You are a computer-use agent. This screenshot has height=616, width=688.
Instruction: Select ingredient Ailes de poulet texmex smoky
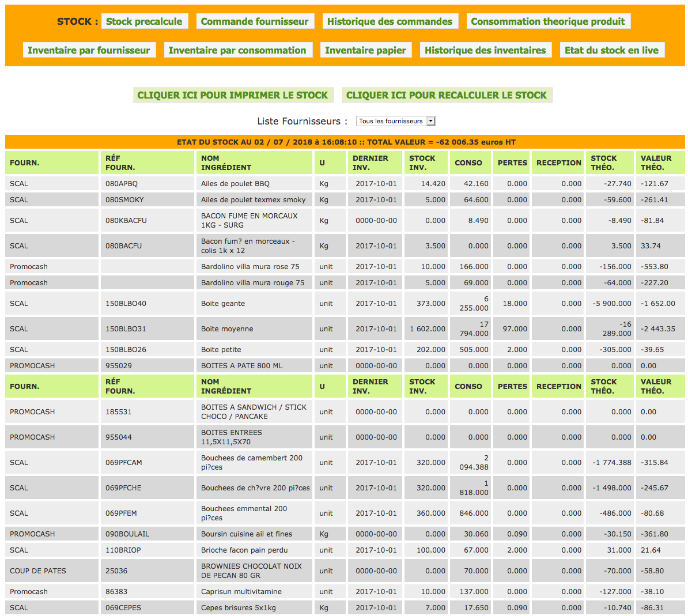(x=253, y=200)
